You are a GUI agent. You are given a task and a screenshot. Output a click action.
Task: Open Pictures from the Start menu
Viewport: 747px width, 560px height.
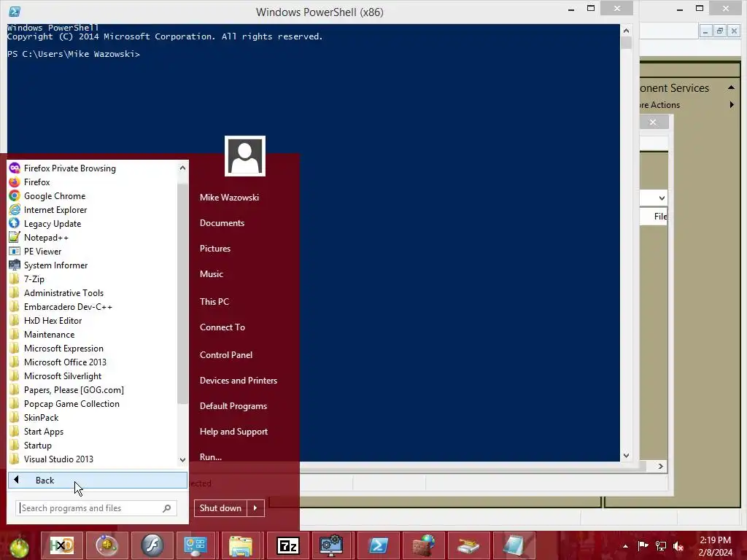pos(215,249)
